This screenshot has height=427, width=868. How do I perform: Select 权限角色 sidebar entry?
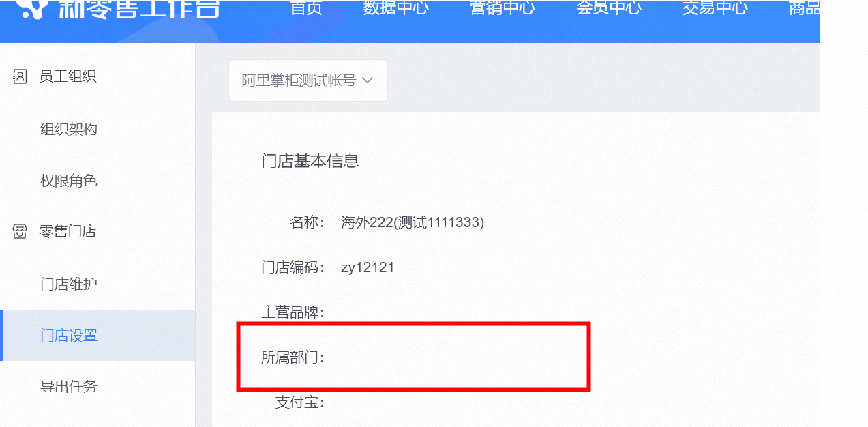tap(69, 181)
